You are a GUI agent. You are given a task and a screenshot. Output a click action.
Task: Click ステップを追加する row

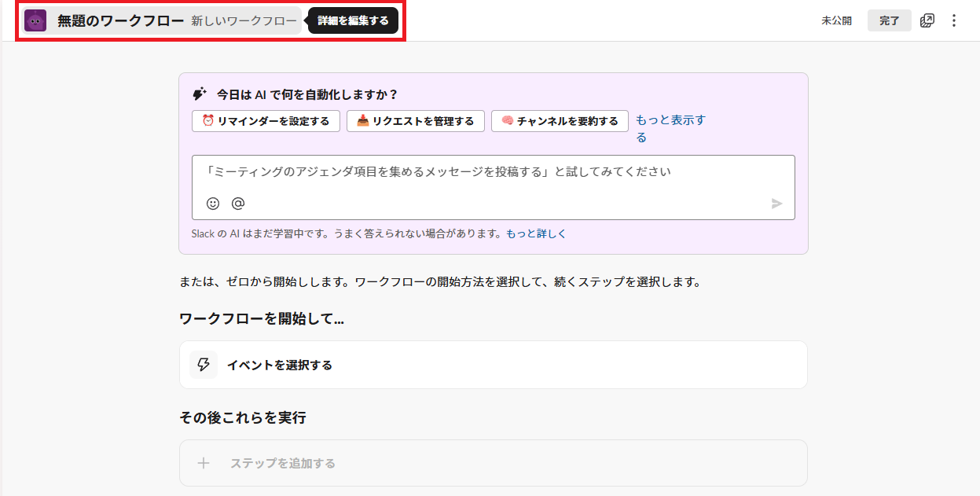click(494, 463)
